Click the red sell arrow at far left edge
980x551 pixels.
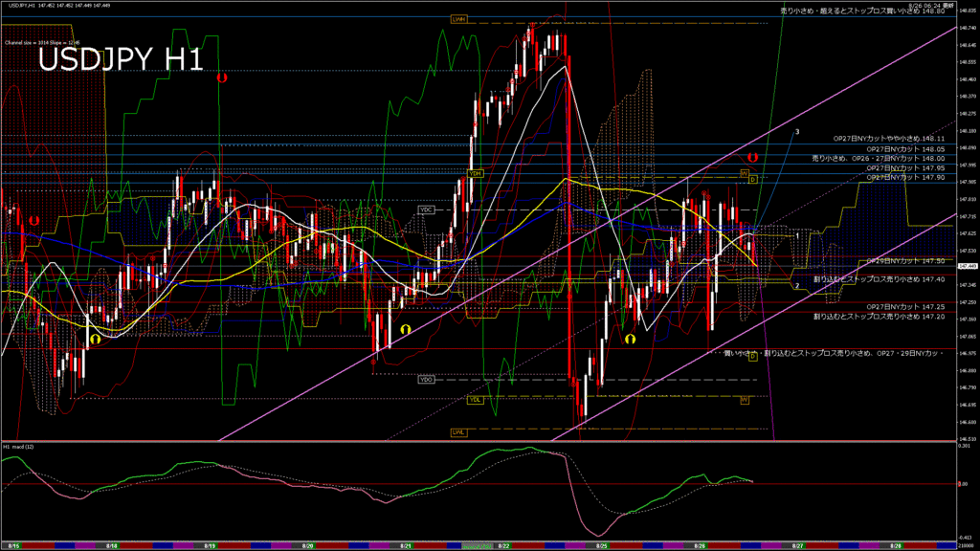point(33,220)
